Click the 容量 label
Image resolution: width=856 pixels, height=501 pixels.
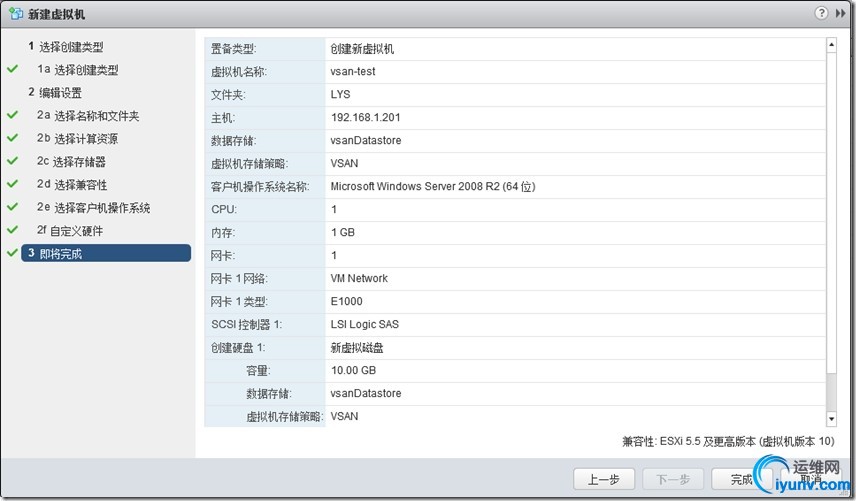pos(258,371)
